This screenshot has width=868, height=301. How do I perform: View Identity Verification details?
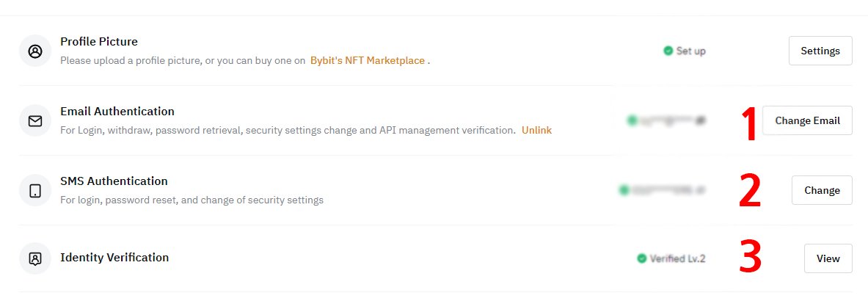828,258
